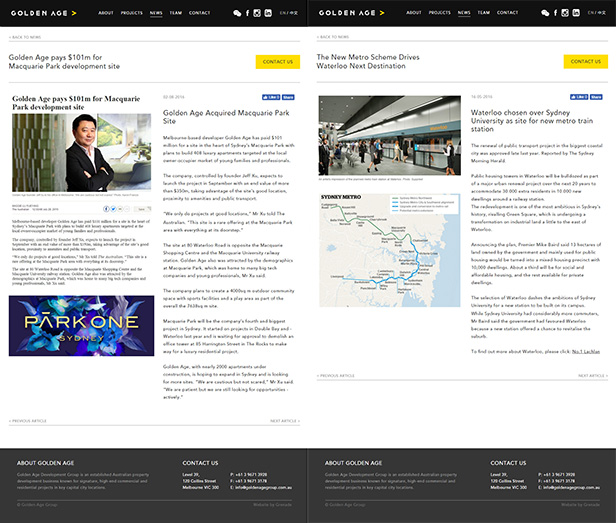Go to next article on Macquarie Park page

(x=285, y=421)
